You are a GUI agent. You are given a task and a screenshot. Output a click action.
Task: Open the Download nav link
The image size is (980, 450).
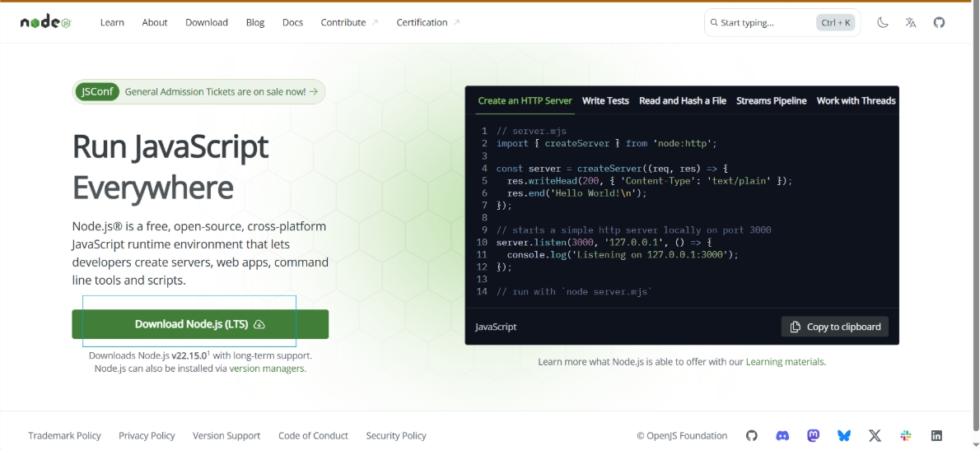206,22
